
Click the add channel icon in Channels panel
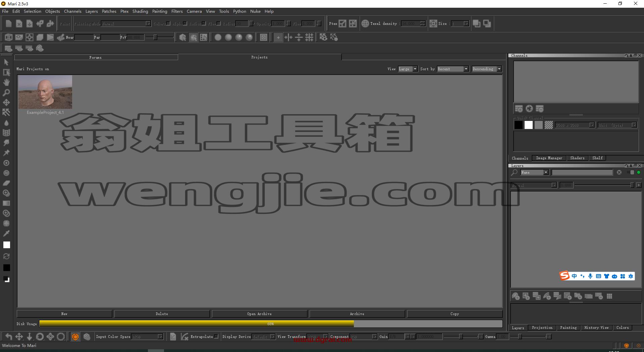(519, 109)
